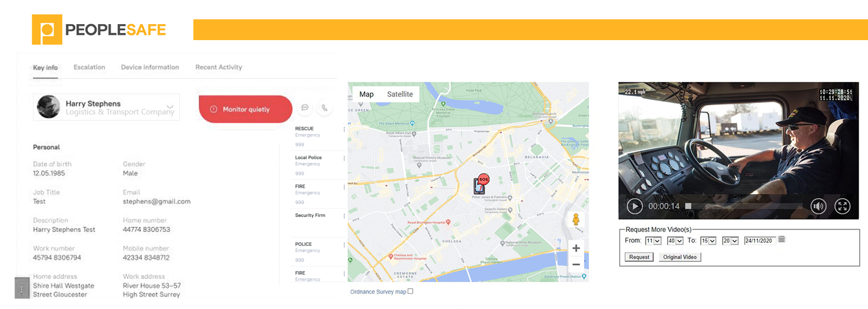This screenshot has width=868, height=309.
Task: Open the From hour dropdown
Action: click(653, 241)
